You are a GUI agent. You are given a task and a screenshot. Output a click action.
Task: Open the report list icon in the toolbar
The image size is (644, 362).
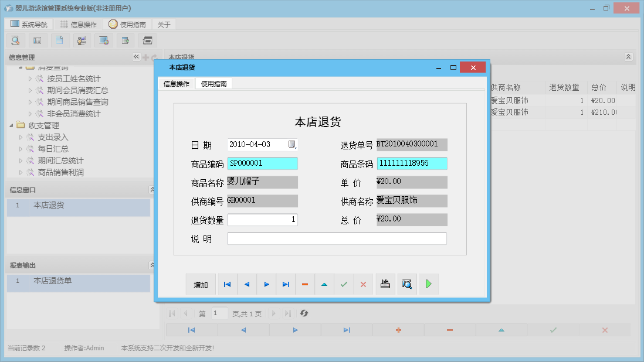coord(37,40)
